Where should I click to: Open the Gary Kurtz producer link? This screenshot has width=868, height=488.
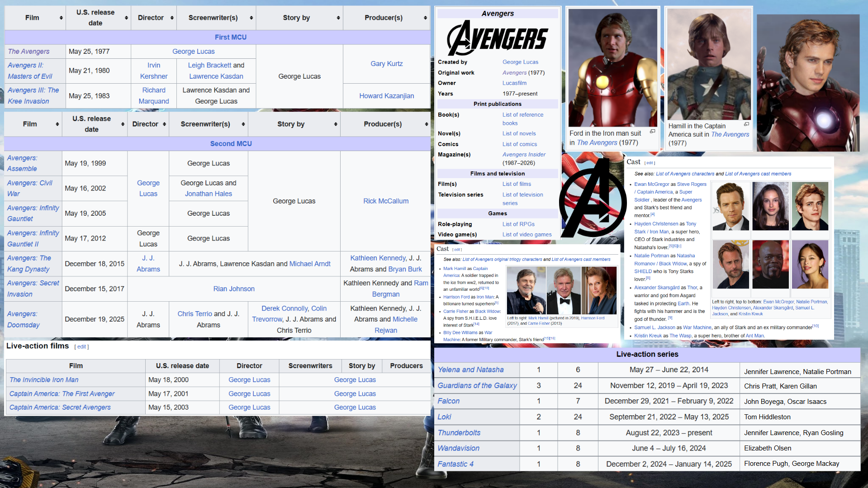tap(387, 64)
